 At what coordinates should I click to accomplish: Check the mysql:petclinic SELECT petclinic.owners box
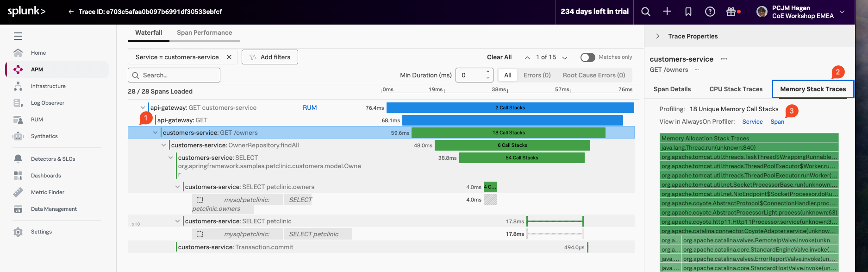200,200
